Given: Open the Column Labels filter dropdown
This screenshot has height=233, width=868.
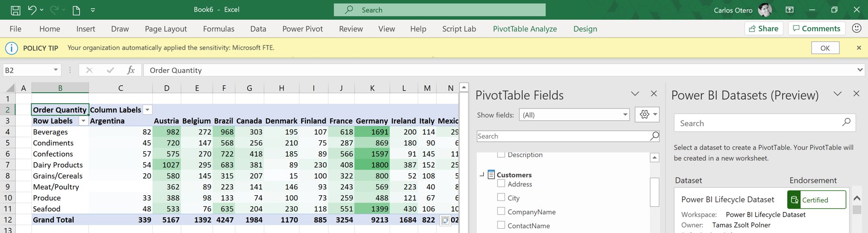Looking at the screenshot, I should [148, 110].
